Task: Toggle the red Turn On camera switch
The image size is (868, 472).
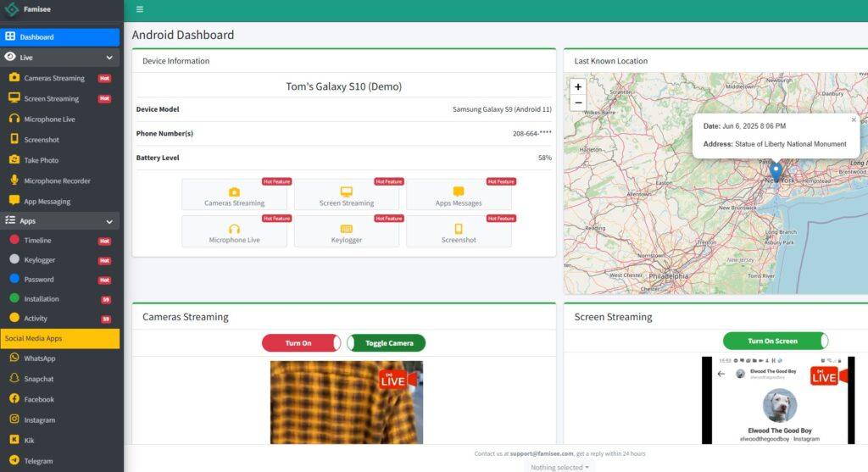Action: click(x=301, y=343)
